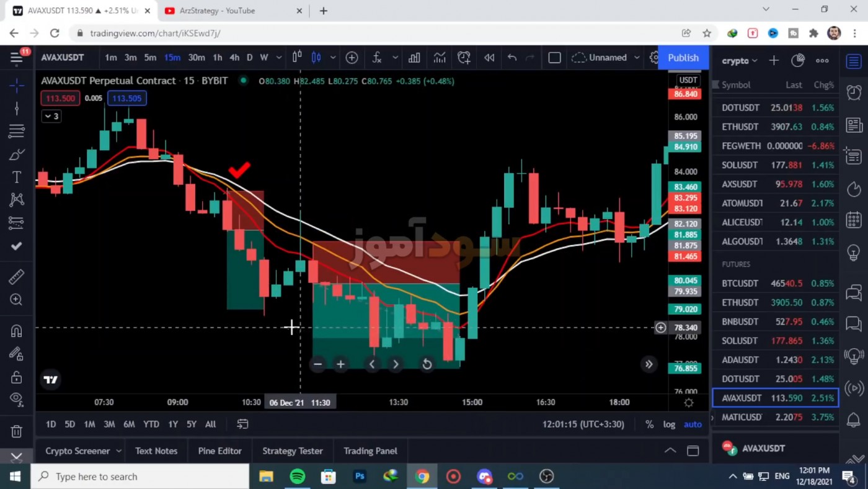Viewport: 868px width, 489px height.
Task: Start bar replay mode
Action: tap(489, 58)
